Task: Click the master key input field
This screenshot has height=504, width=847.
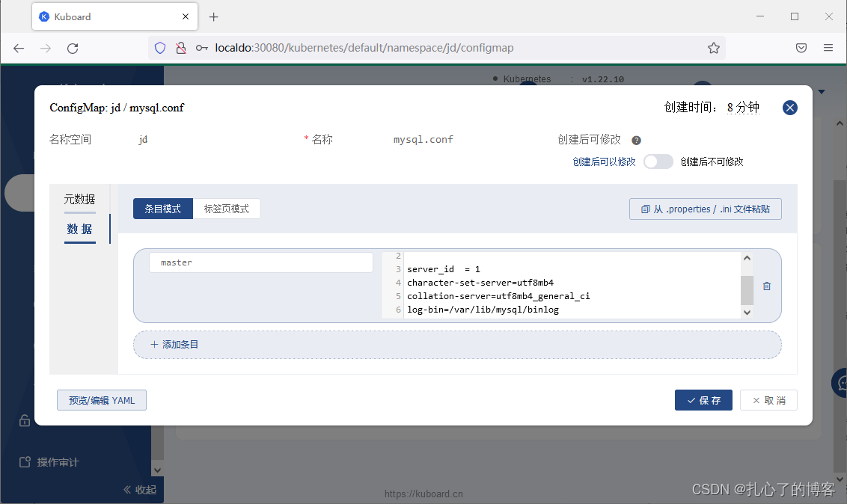Action: tap(261, 262)
